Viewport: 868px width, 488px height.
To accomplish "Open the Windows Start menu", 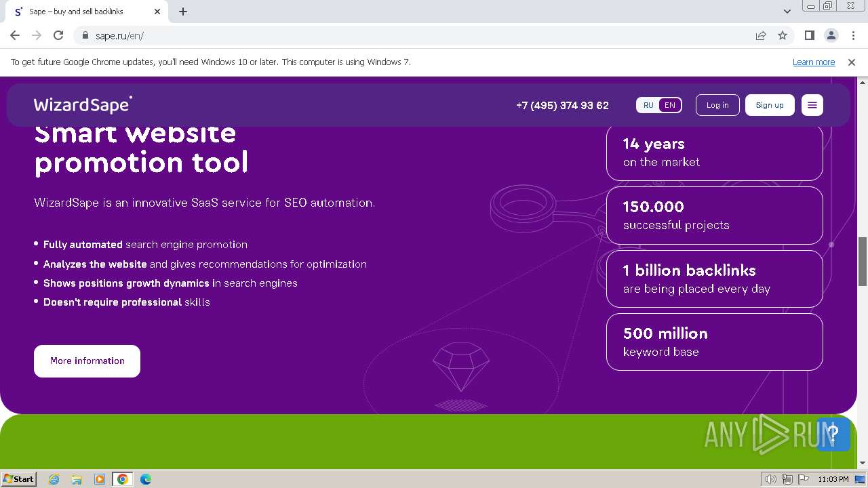I will point(18,479).
